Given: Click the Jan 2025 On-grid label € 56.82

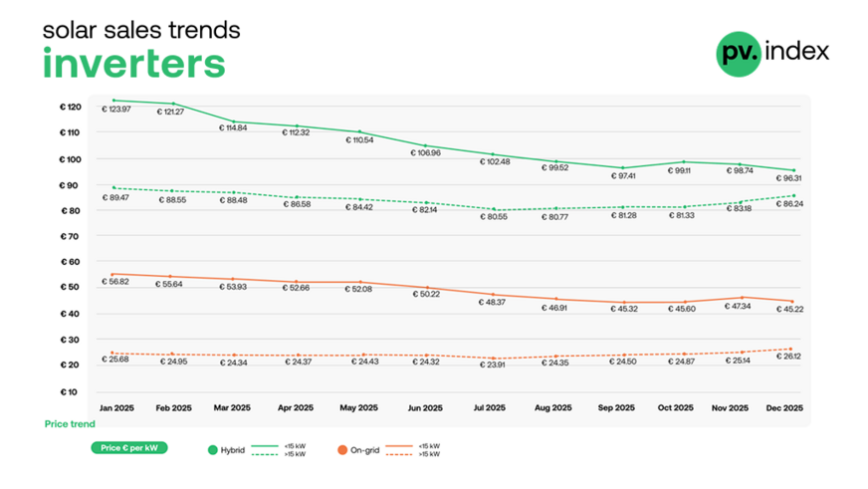Looking at the screenshot, I should pyautogui.click(x=116, y=283).
